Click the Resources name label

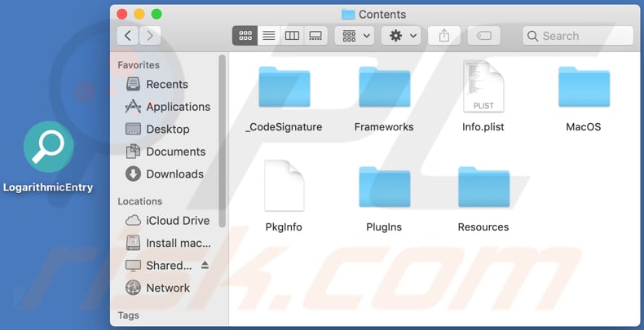(x=483, y=227)
